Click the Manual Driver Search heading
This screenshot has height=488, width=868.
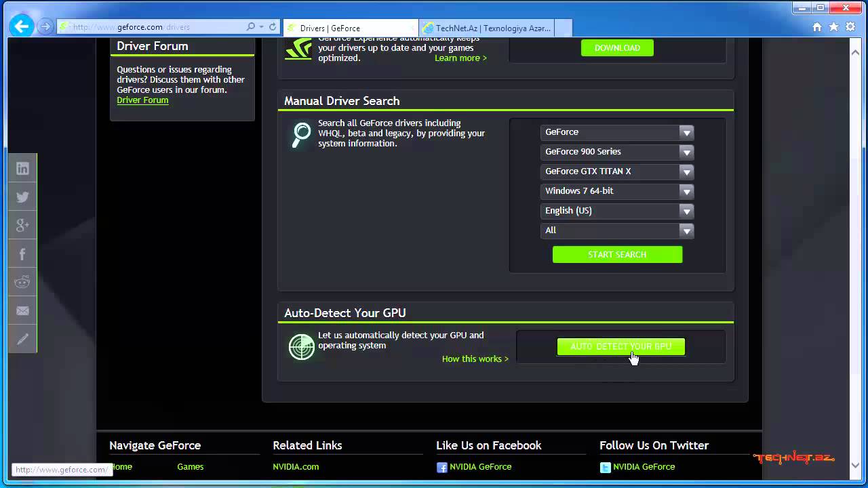coord(342,101)
